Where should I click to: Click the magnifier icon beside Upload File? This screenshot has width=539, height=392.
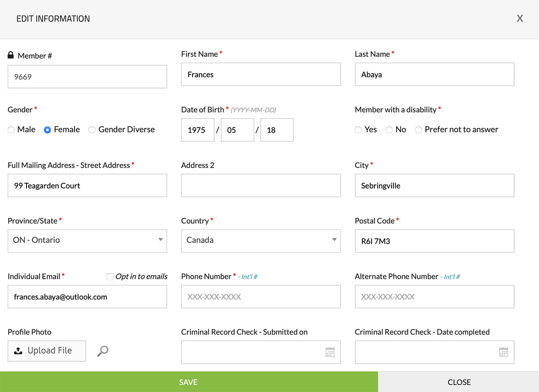[x=102, y=351]
